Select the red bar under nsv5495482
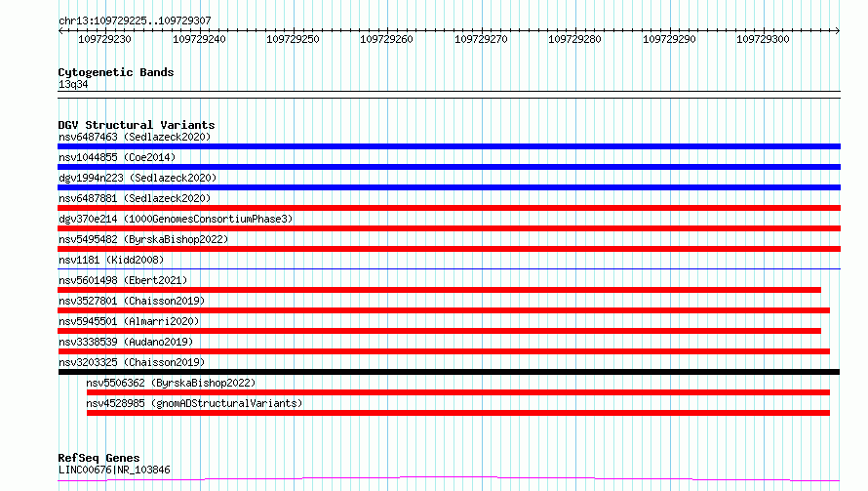868x491 pixels. coord(449,249)
